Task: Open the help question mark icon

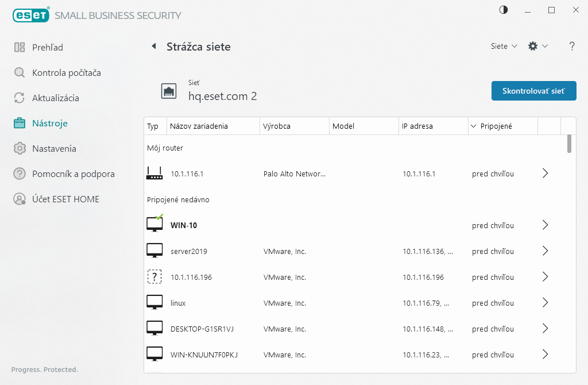Action: coord(572,47)
